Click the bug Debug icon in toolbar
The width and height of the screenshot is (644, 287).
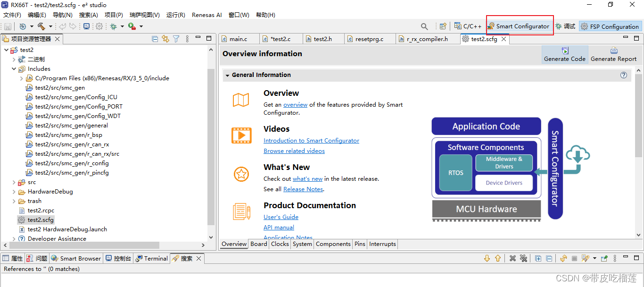click(114, 26)
